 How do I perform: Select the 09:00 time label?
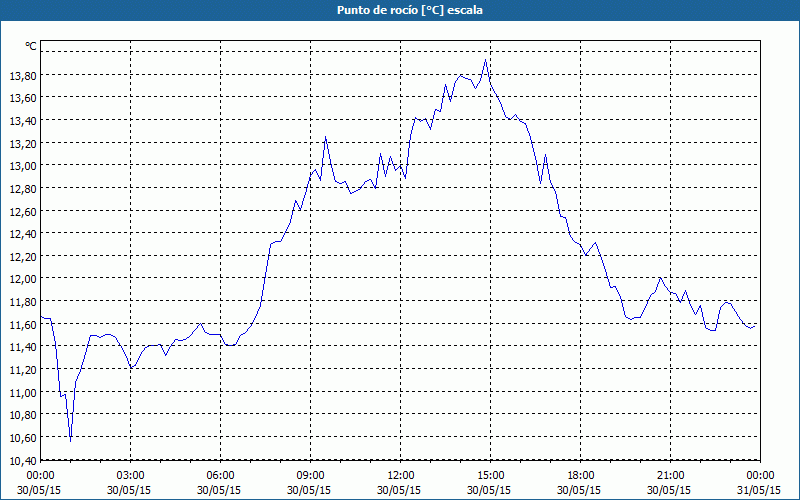click(310, 476)
